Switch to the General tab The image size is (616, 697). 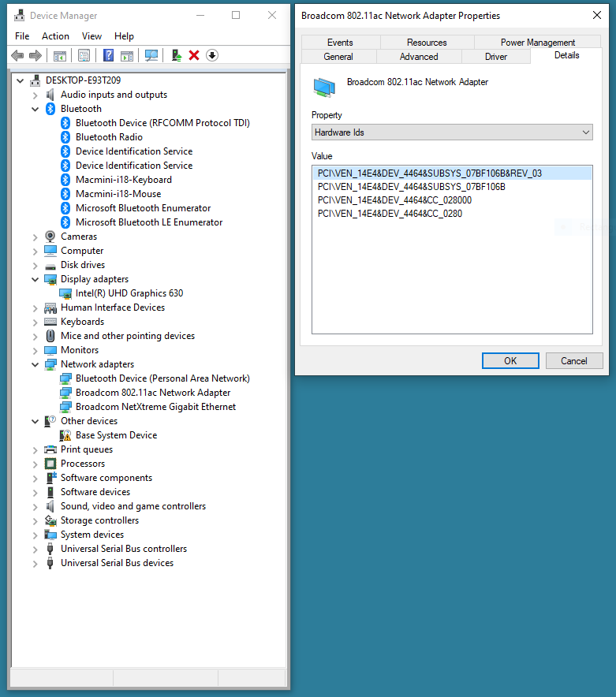[x=338, y=57]
